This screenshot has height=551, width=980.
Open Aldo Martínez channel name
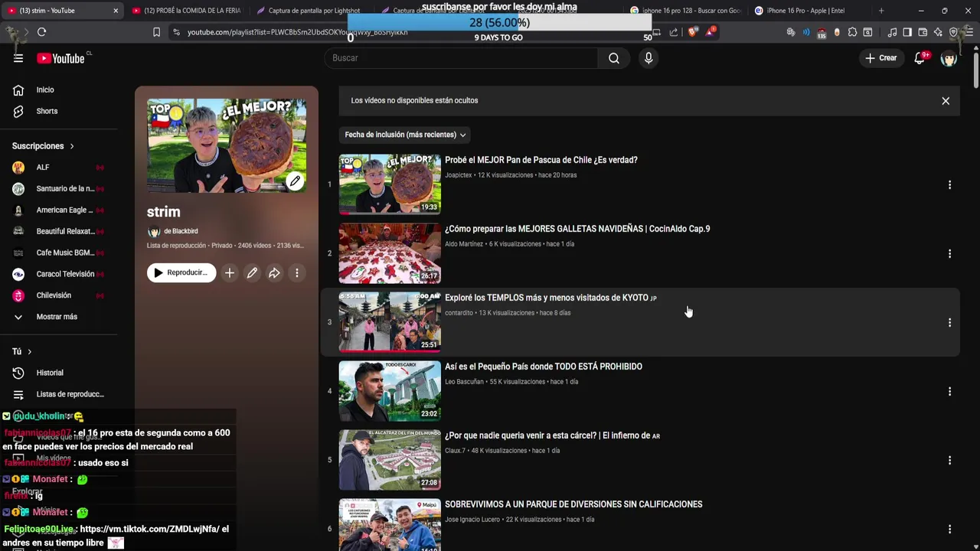pos(464,244)
